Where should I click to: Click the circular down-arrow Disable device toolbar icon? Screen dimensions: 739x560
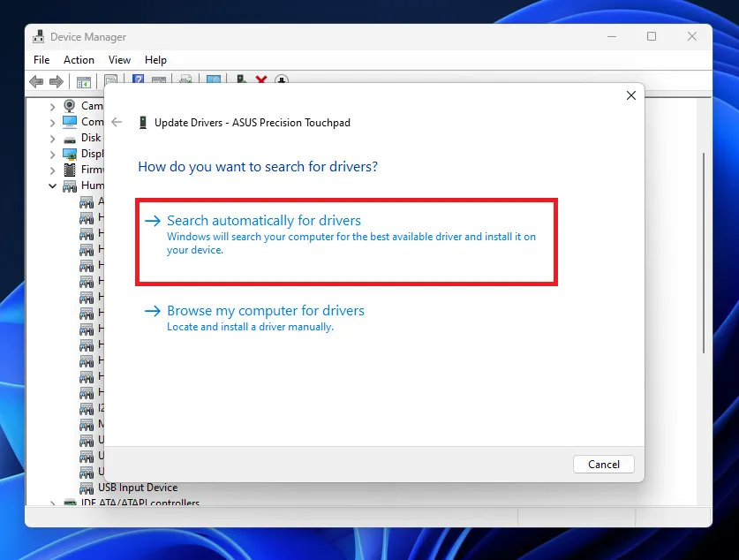282,79
